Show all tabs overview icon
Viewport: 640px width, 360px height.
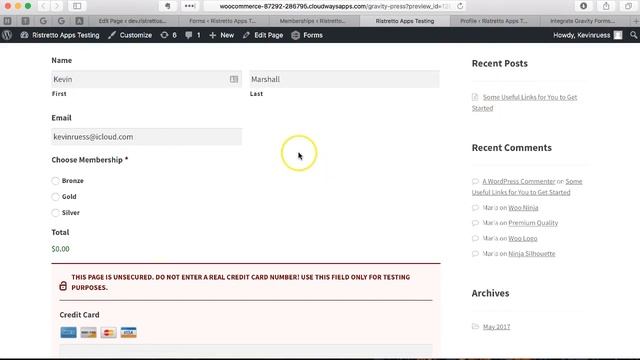629,6
